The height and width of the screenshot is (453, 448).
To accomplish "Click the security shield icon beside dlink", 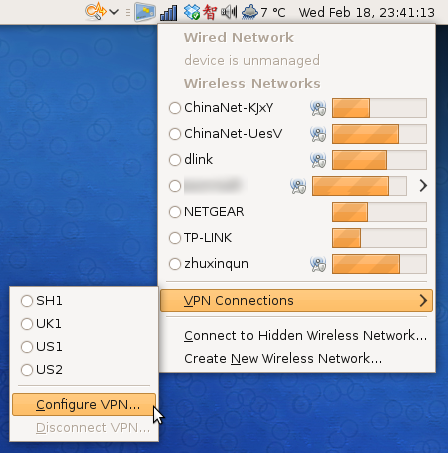I will coord(318,160).
